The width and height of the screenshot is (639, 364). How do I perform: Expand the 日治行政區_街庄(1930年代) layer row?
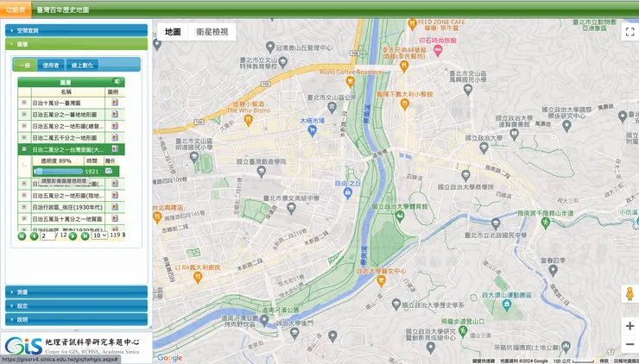[x=24, y=207]
